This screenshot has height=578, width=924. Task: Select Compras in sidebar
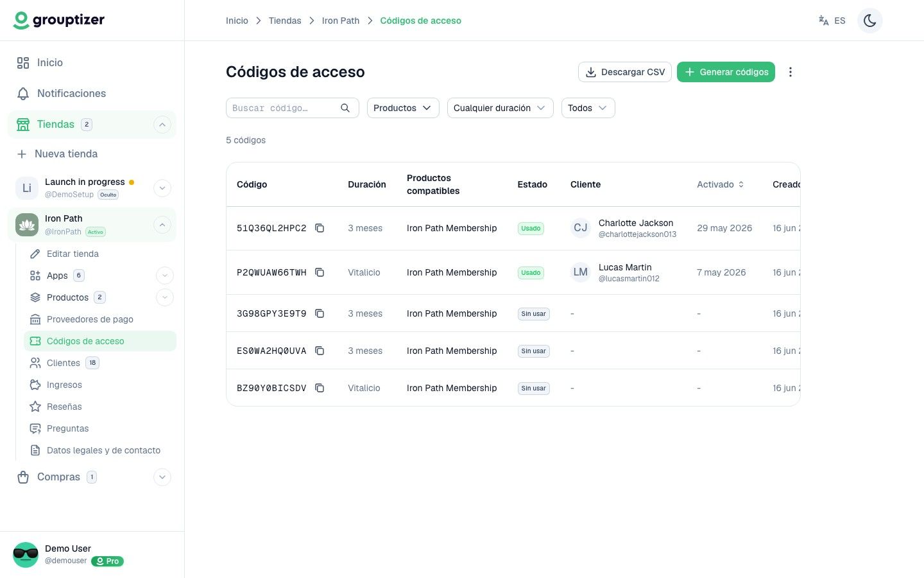pyautogui.click(x=58, y=477)
